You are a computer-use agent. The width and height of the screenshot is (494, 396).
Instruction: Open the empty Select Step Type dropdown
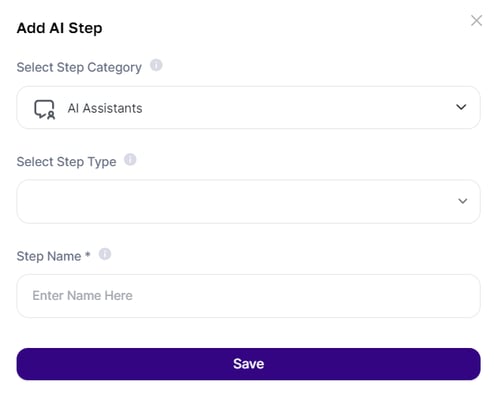pyautogui.click(x=248, y=202)
